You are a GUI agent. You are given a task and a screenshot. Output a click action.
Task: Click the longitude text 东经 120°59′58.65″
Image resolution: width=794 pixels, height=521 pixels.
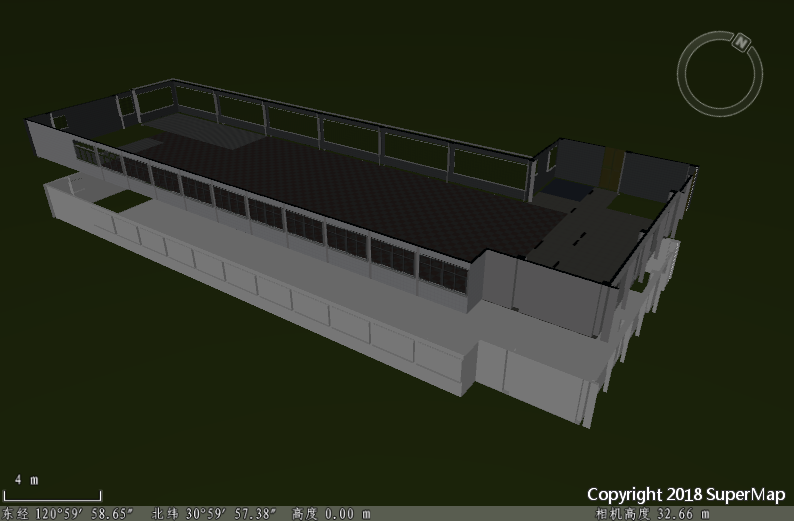pyautogui.click(x=67, y=513)
